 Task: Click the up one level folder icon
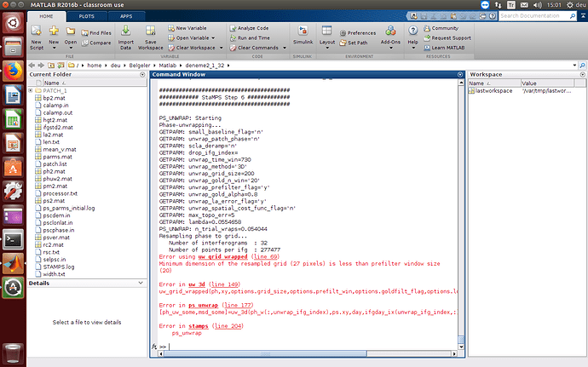tap(51, 66)
